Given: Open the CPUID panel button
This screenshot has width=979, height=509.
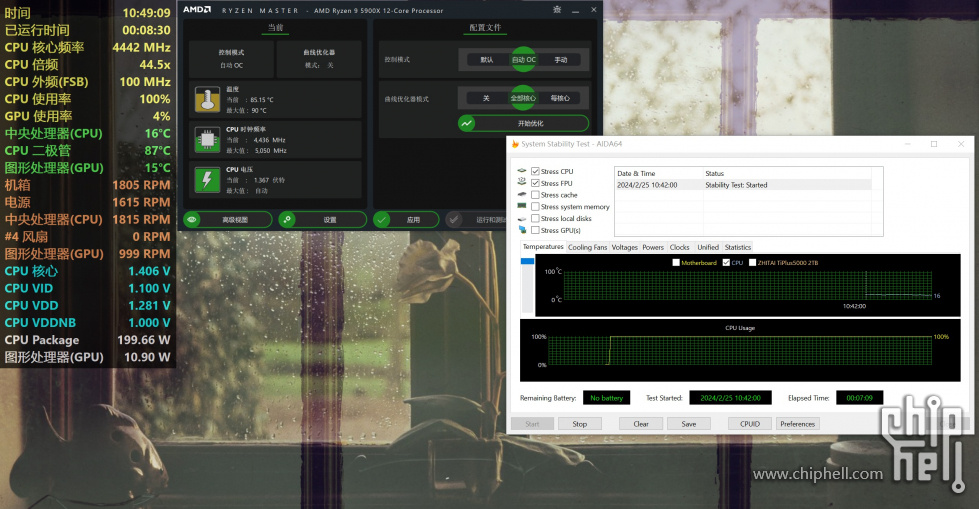Looking at the screenshot, I should click(750, 423).
